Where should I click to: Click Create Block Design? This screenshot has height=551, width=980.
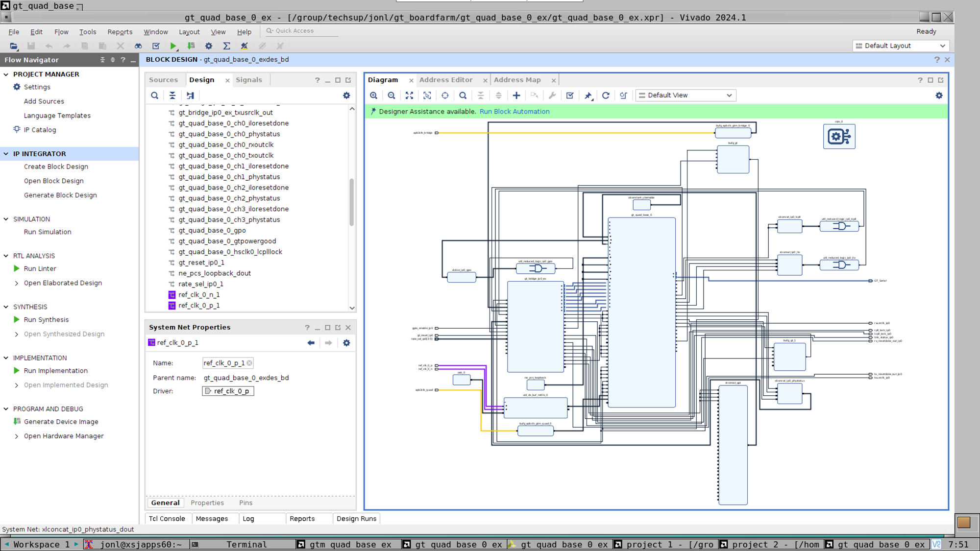coord(56,167)
